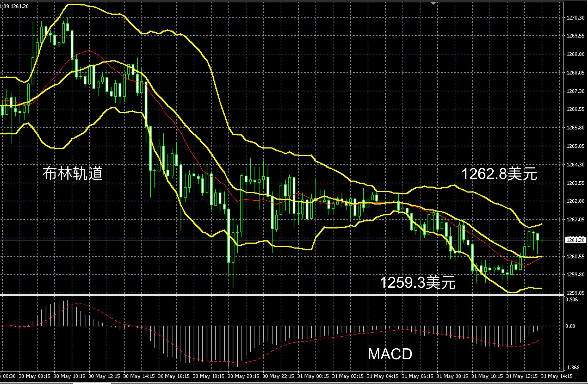
Task: Click the 31 May 06:15 time label
Action: [417, 376]
